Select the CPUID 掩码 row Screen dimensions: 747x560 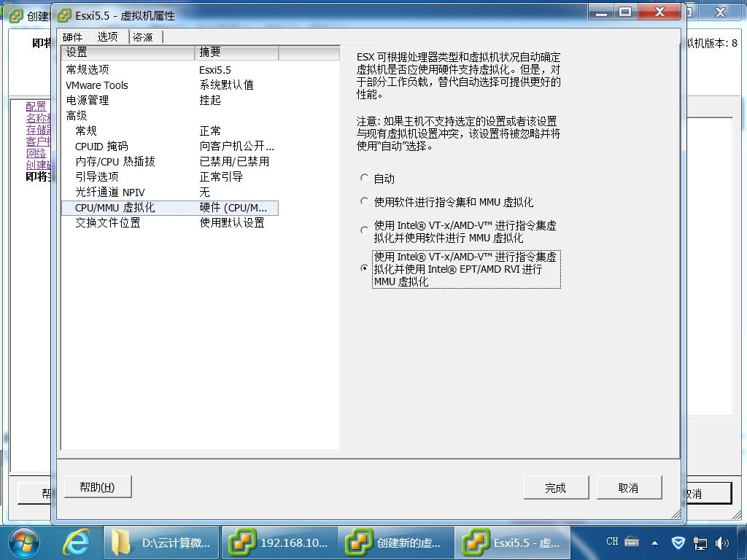point(169,146)
